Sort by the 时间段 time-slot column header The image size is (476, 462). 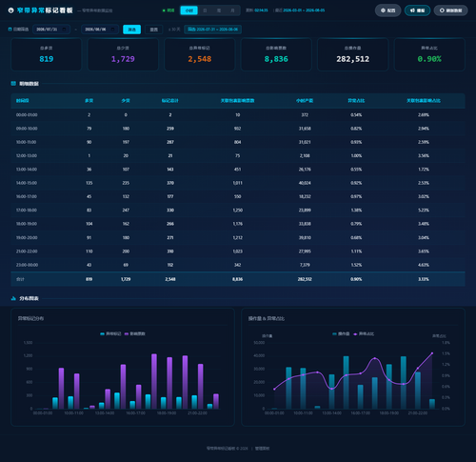[x=23, y=101]
